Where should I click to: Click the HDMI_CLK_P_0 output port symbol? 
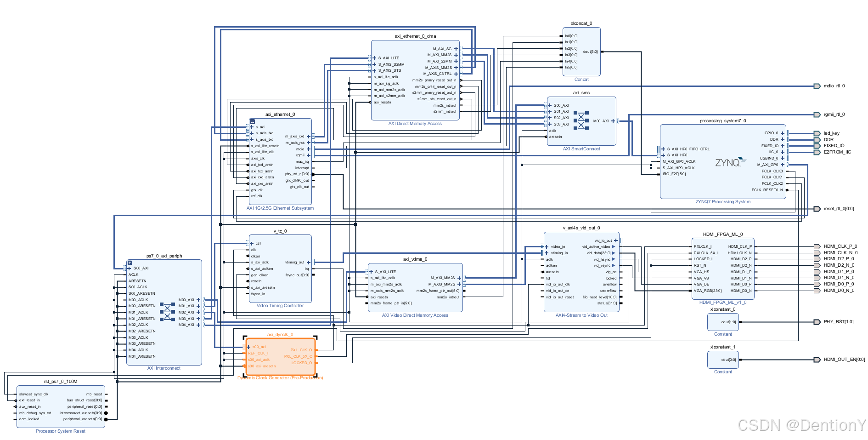tap(817, 246)
